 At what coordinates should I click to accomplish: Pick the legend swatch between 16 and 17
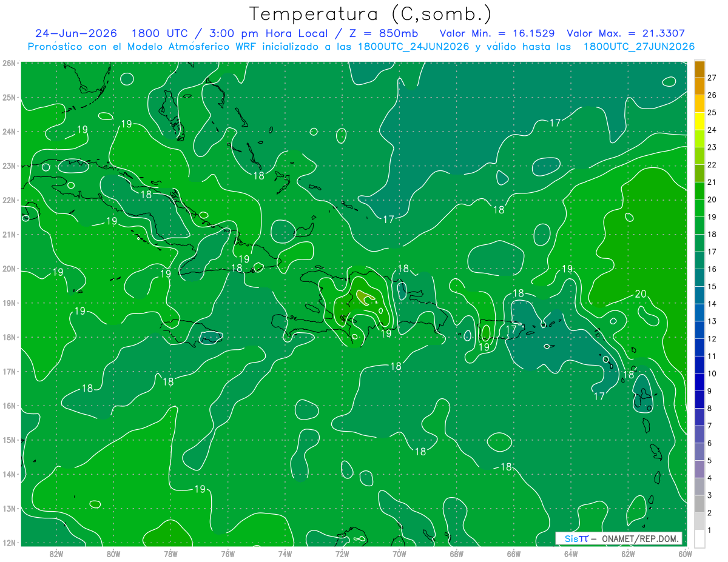tap(699, 260)
